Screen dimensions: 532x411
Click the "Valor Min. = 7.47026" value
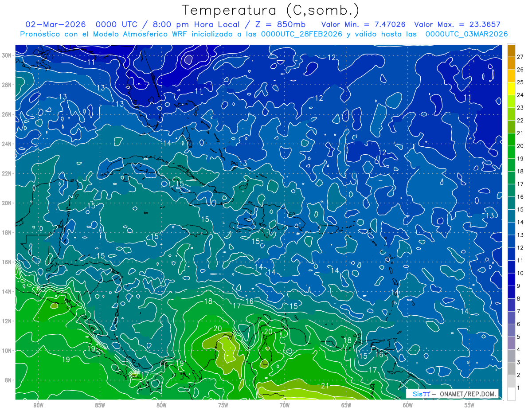pos(364,24)
